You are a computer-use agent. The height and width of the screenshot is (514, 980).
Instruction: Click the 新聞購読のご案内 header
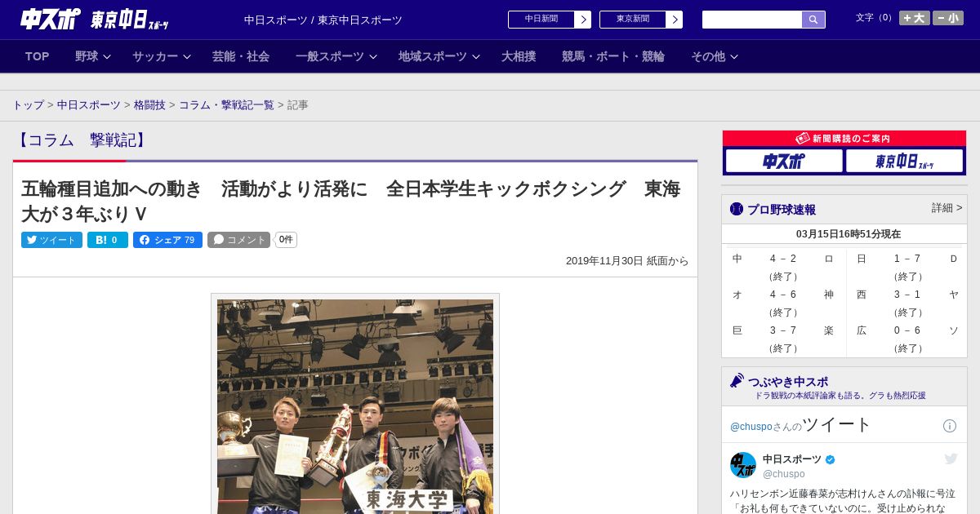[844, 139]
